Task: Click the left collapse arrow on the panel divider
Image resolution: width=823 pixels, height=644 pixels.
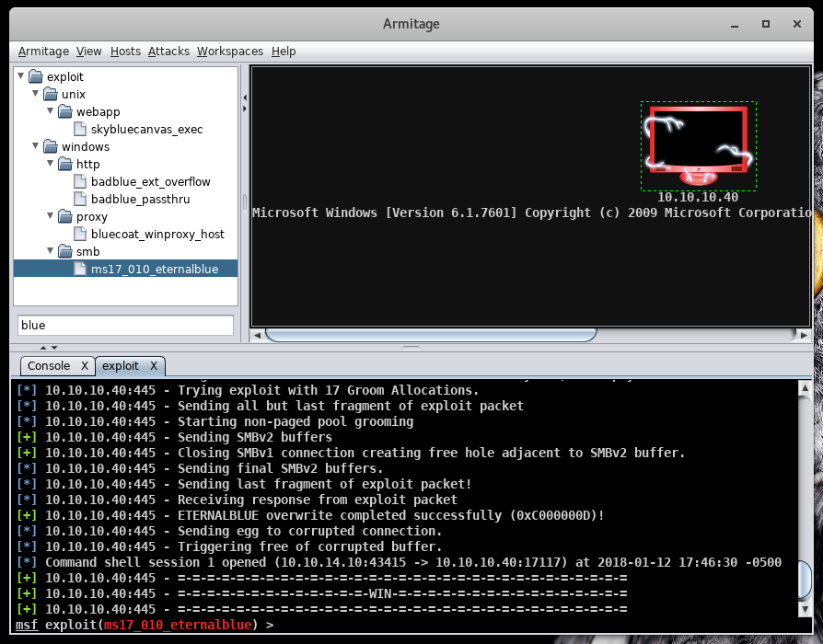Action: coord(245,98)
